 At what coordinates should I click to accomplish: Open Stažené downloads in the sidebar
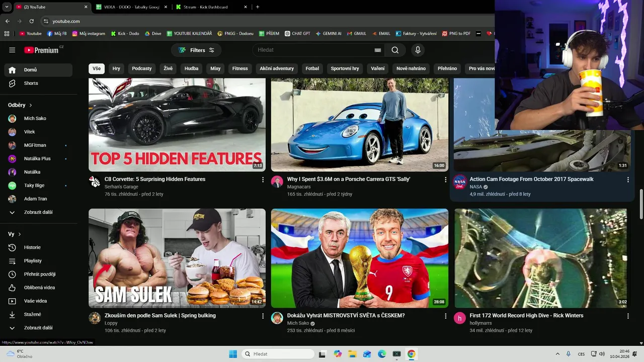point(38,314)
